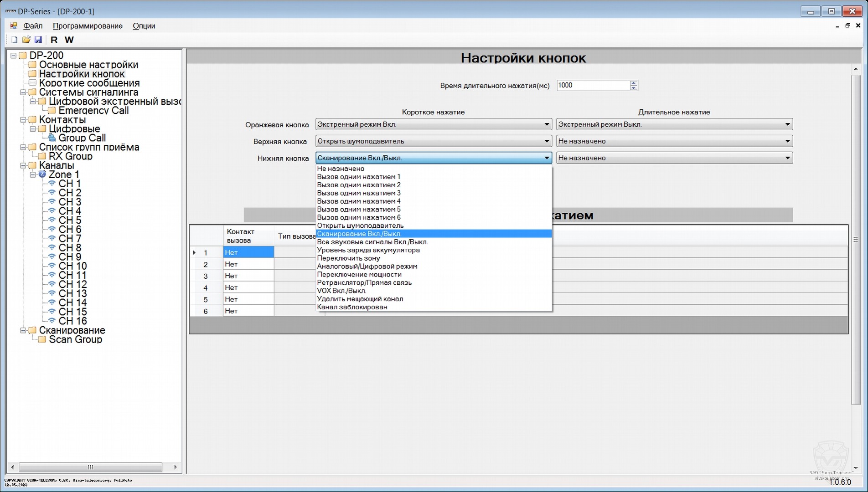This screenshot has height=492, width=868.
Task: Open the Программирование menu
Action: 88,26
